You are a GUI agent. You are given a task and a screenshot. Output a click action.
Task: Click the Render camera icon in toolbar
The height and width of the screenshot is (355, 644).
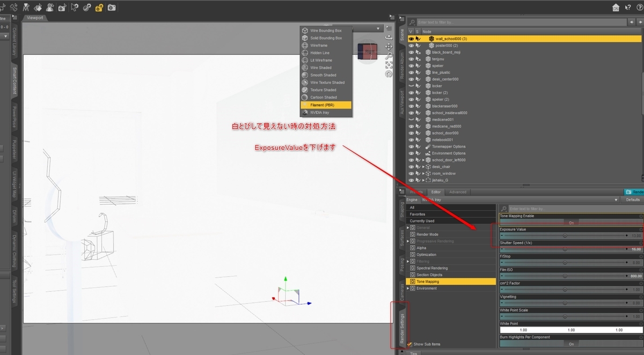(x=112, y=8)
